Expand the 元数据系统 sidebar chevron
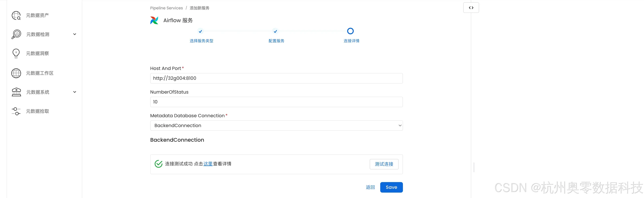 click(x=74, y=92)
